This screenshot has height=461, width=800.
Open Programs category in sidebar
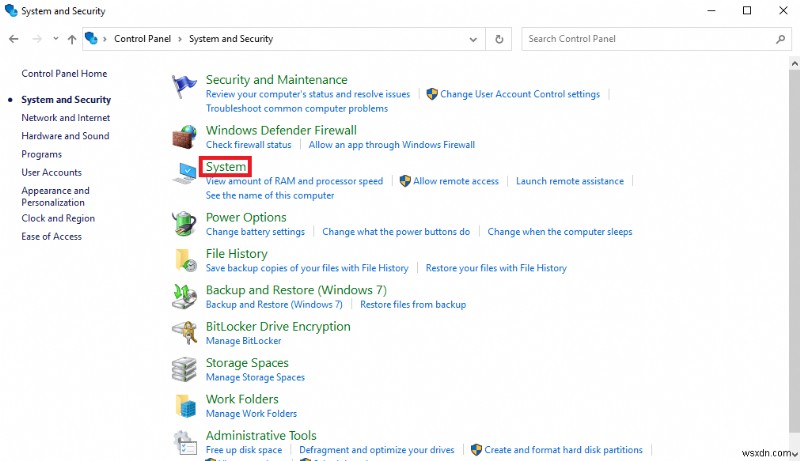click(41, 155)
